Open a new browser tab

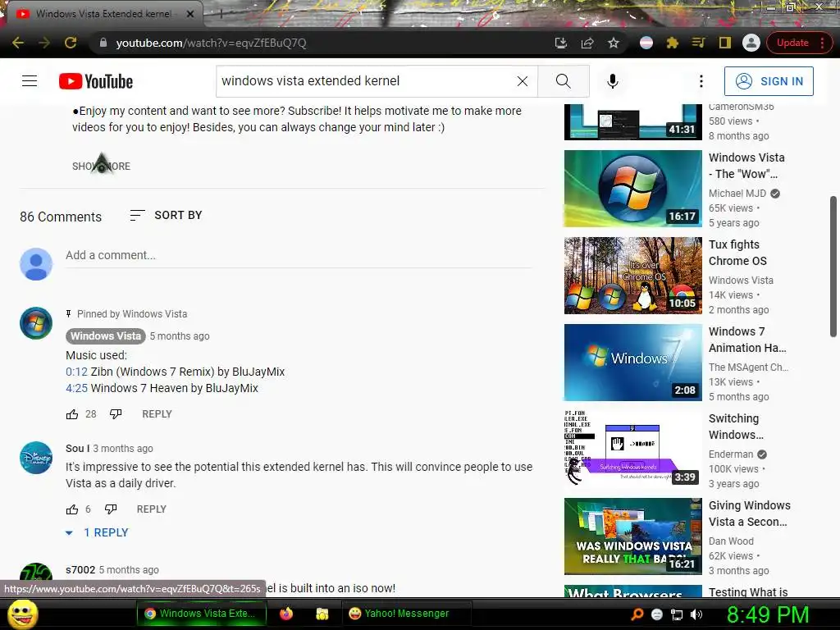[x=221, y=14]
